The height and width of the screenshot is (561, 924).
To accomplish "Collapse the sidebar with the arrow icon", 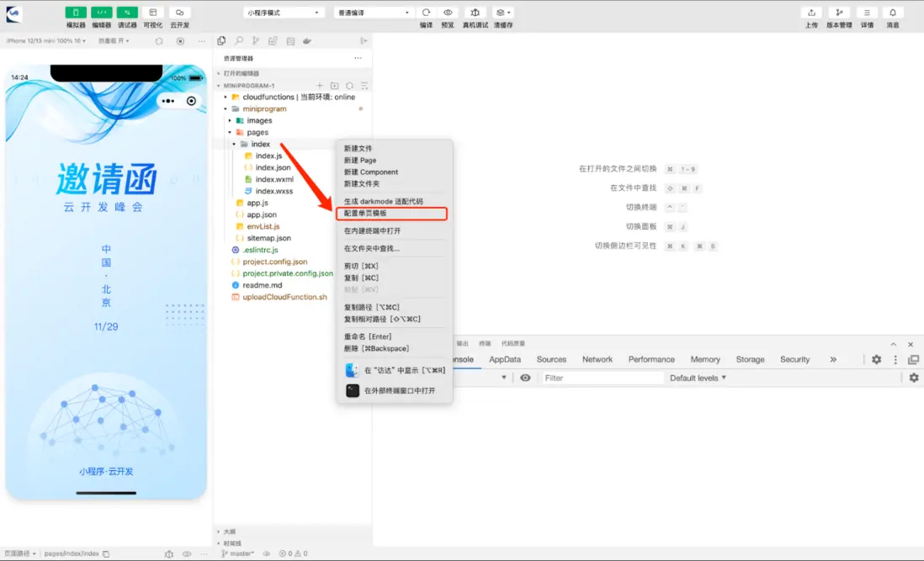I will tap(364, 40).
